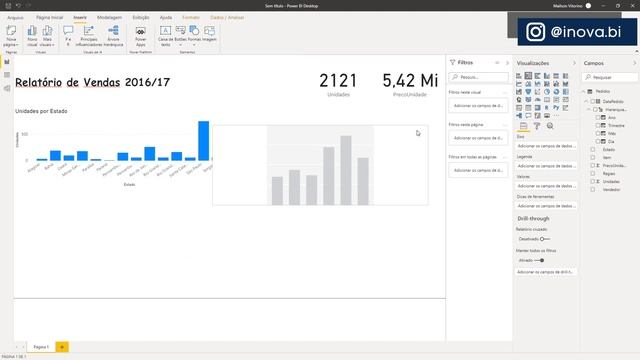Select the Página 1 tab
Screen dimensions: 640x360
tap(41, 347)
